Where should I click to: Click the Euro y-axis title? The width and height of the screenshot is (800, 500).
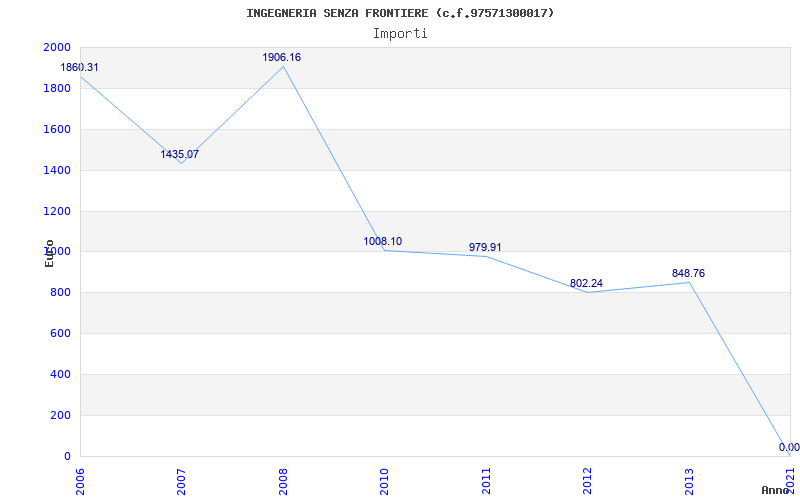[x=49, y=253]
